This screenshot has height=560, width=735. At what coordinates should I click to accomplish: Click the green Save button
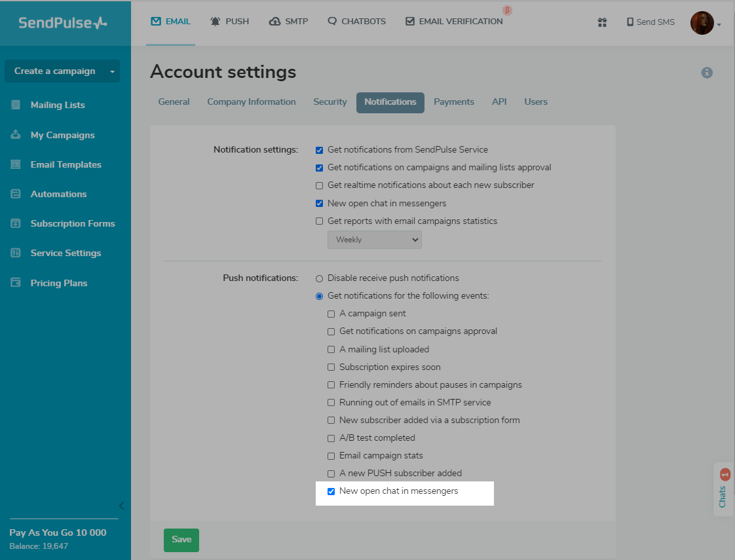click(181, 540)
